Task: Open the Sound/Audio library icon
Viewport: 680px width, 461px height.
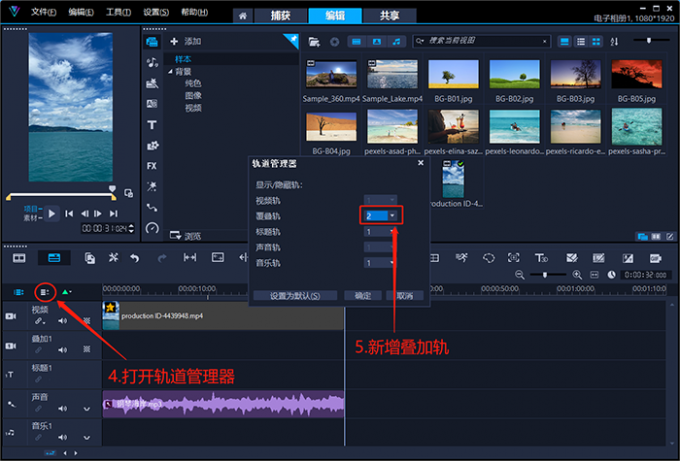Action: [x=152, y=62]
